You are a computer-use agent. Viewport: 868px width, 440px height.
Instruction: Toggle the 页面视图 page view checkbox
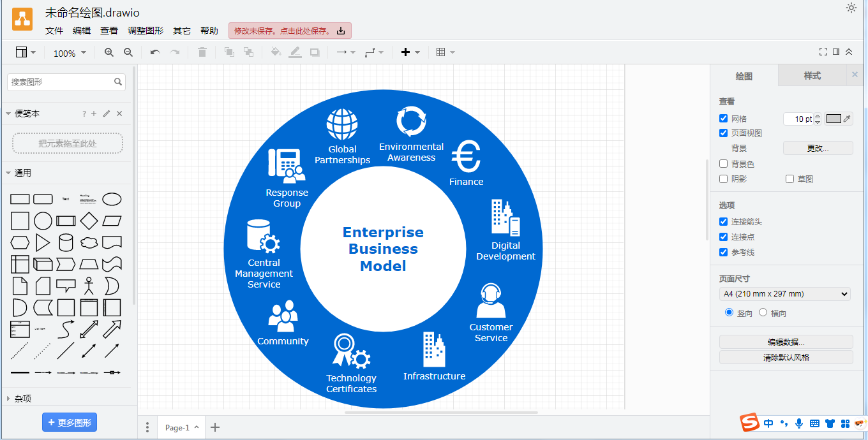[x=723, y=133]
